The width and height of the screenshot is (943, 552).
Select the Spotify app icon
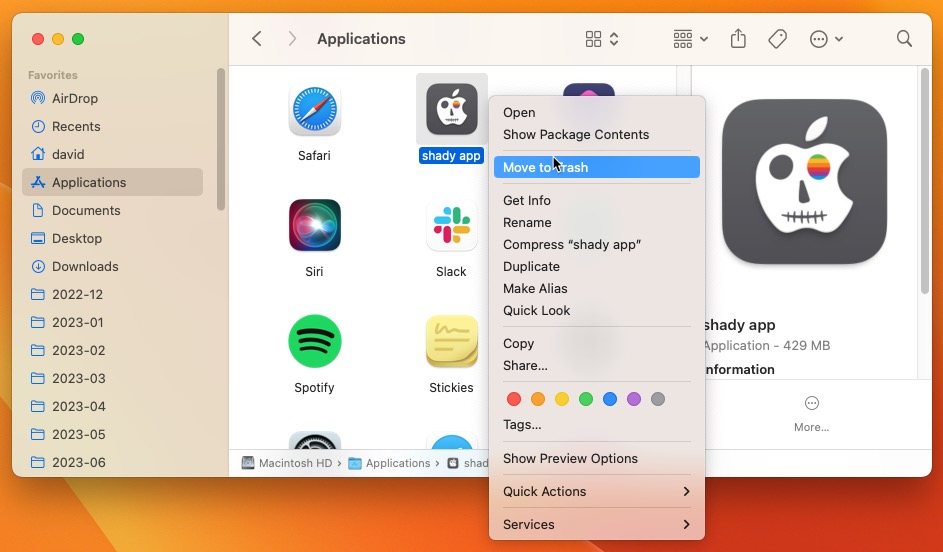pyautogui.click(x=315, y=341)
